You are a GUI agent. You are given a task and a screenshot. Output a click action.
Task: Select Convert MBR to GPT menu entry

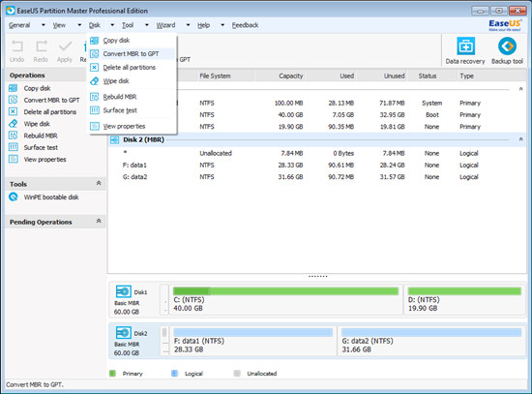pos(133,53)
